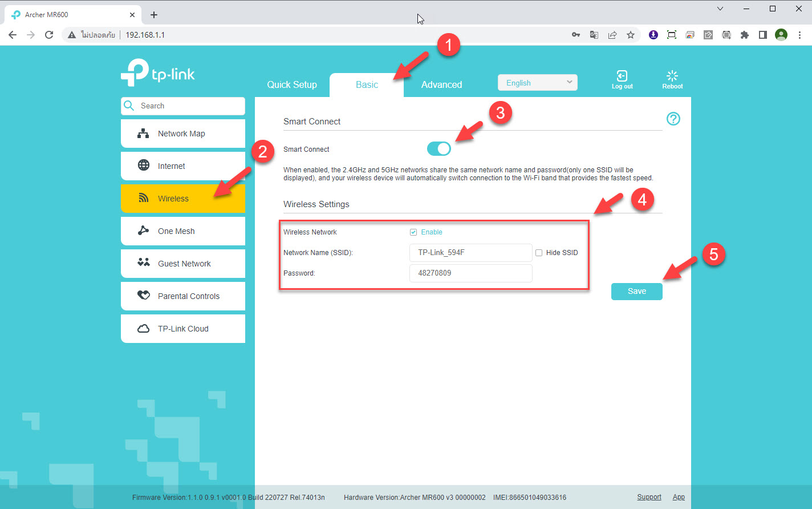Click the Save button

(637, 291)
